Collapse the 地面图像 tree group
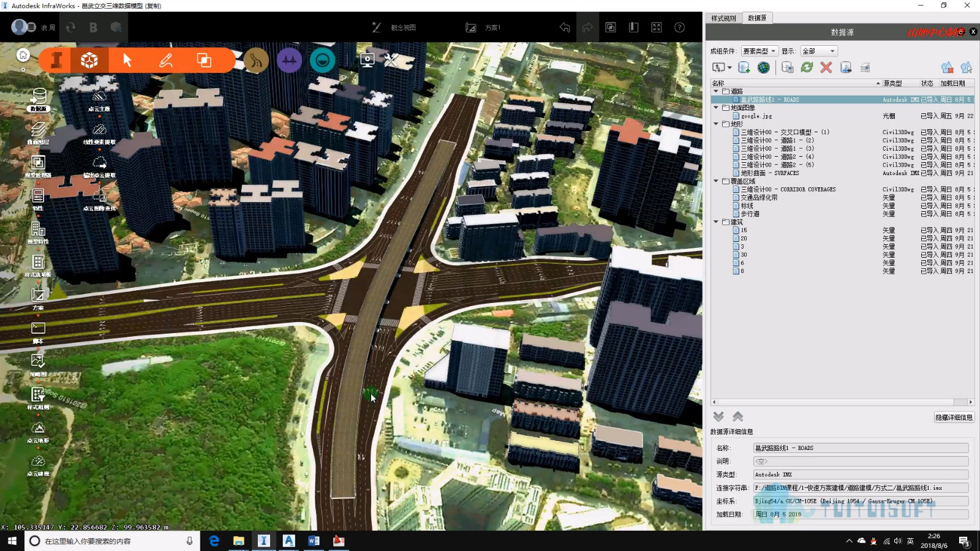The width and height of the screenshot is (980, 551). click(716, 107)
